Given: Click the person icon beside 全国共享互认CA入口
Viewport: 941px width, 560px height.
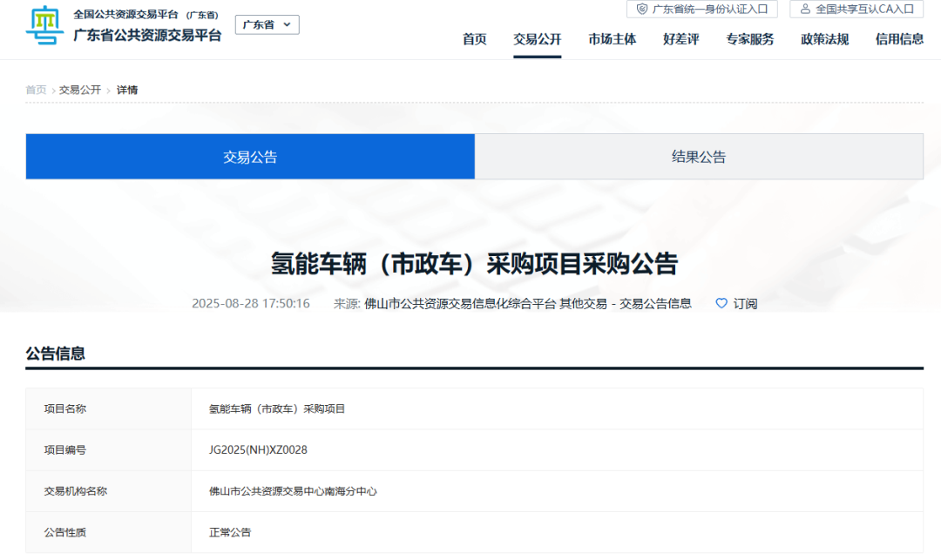Looking at the screenshot, I should 802,10.
